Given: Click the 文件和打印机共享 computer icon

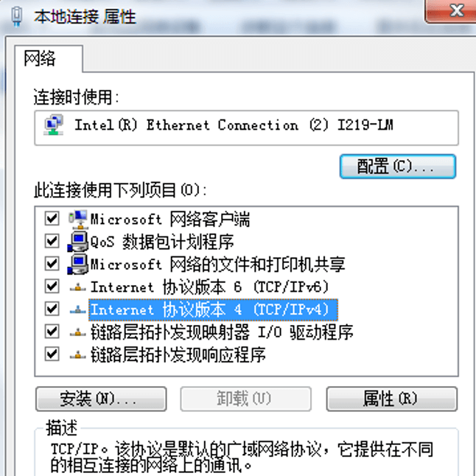Looking at the screenshot, I should click(x=78, y=264).
